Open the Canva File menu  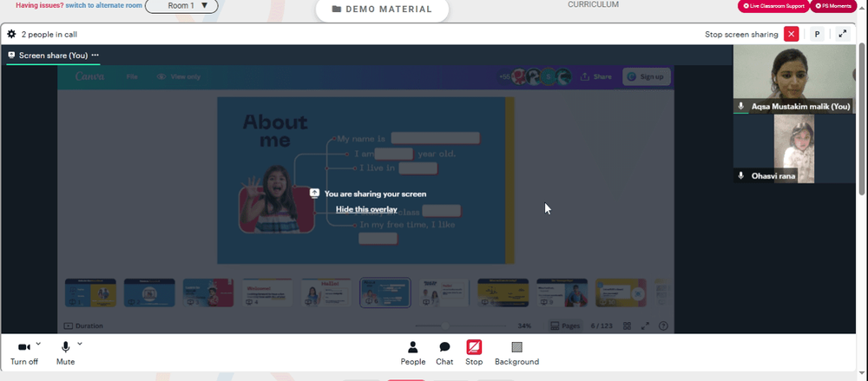click(x=132, y=77)
